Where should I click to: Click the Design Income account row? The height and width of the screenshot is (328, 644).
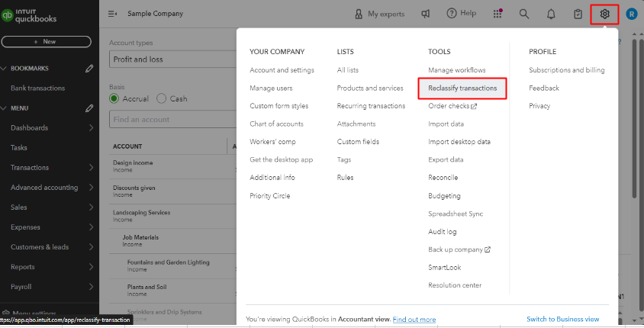(x=172, y=166)
